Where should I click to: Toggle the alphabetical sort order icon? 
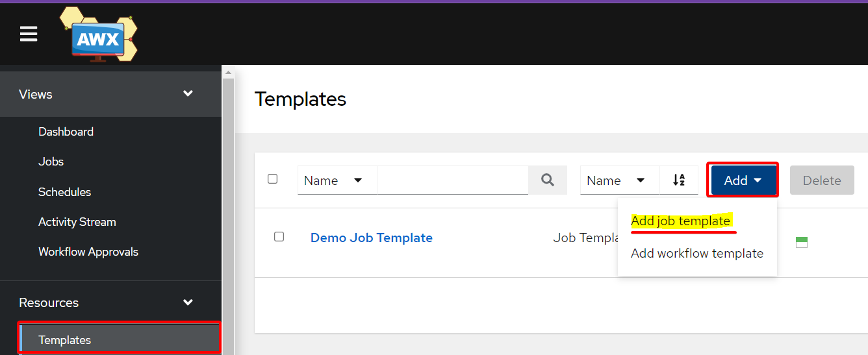click(679, 180)
